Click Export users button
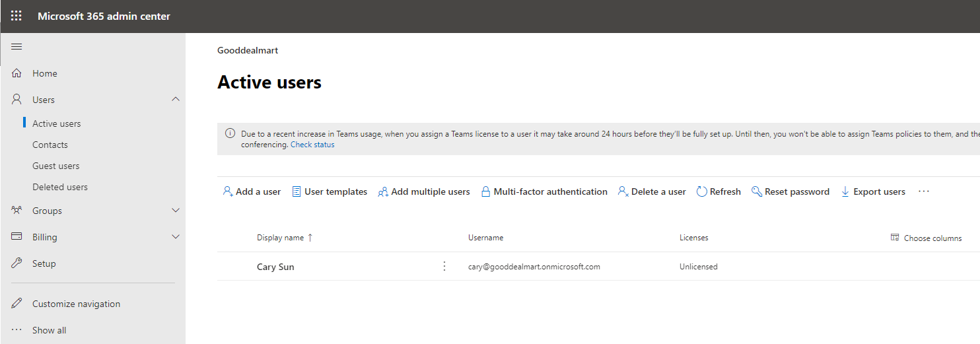This screenshot has width=980, height=344. [x=872, y=191]
